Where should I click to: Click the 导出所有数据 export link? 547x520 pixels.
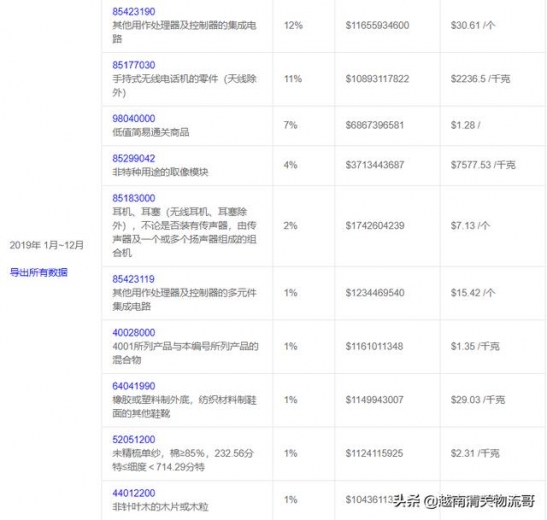click(x=39, y=272)
